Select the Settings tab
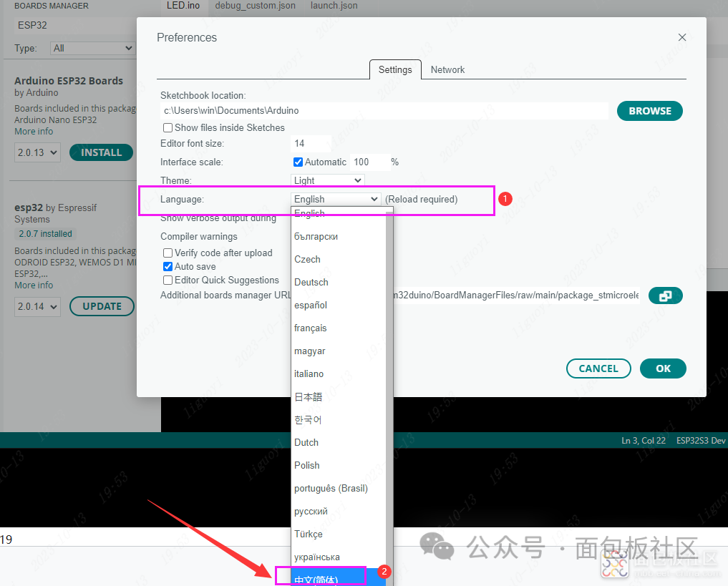Image resolution: width=728 pixels, height=586 pixels. point(395,69)
